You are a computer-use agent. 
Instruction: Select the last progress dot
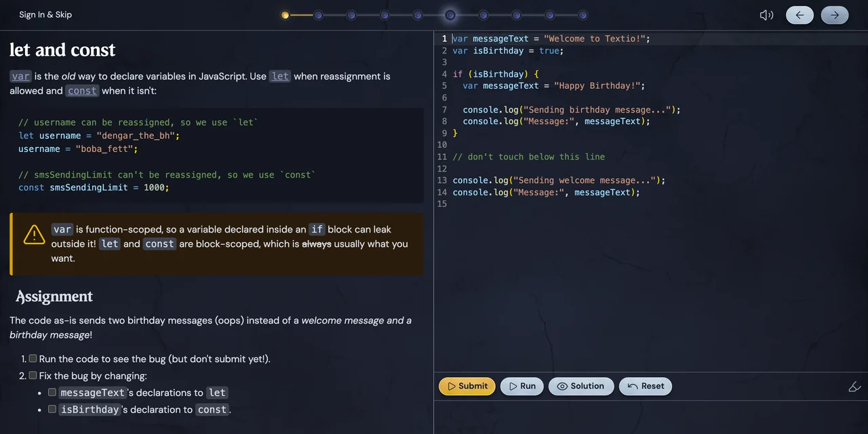(583, 15)
